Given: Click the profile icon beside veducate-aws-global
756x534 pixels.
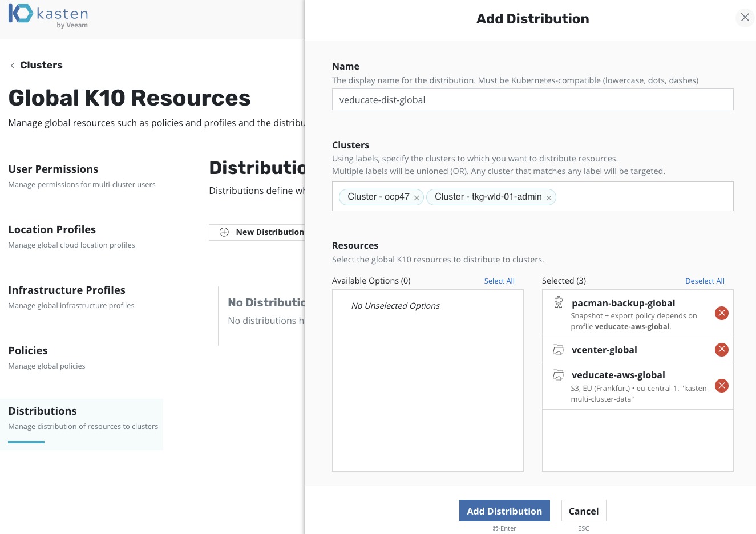Looking at the screenshot, I should click(559, 375).
